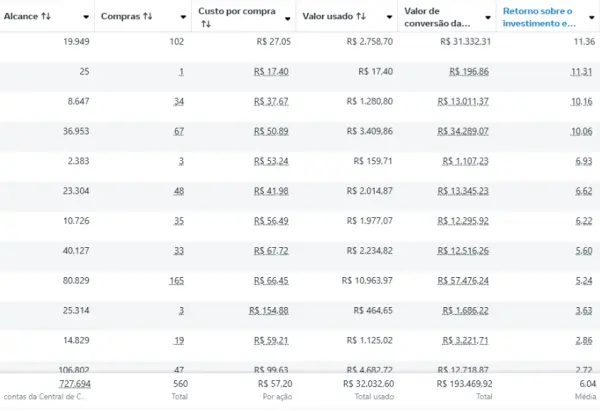Click ROAS value 3,63
600x411 pixels.
coord(584,310)
